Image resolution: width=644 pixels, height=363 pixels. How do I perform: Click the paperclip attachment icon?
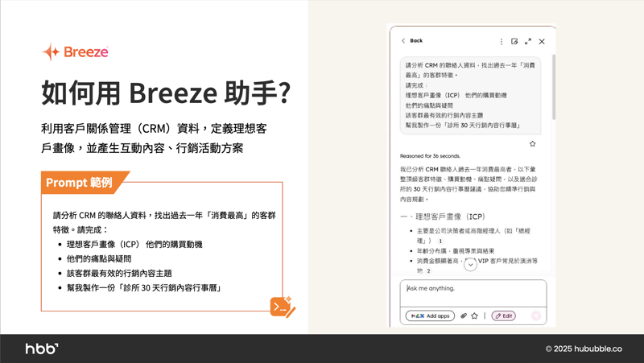464,316
